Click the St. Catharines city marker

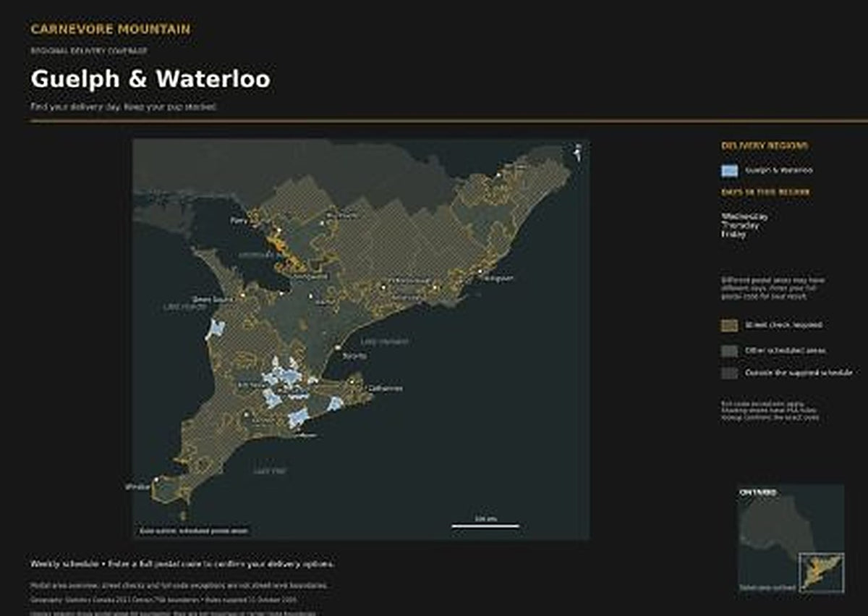pos(352,381)
